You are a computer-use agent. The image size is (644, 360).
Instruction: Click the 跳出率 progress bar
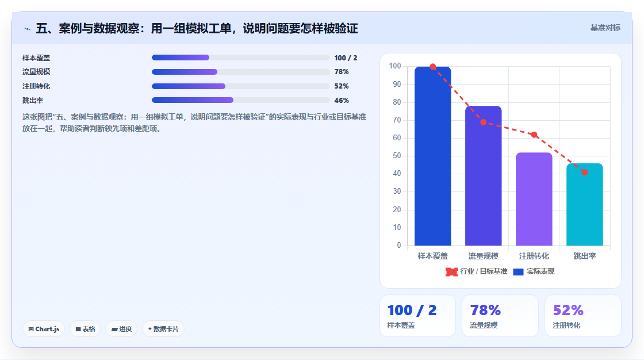click(241, 100)
